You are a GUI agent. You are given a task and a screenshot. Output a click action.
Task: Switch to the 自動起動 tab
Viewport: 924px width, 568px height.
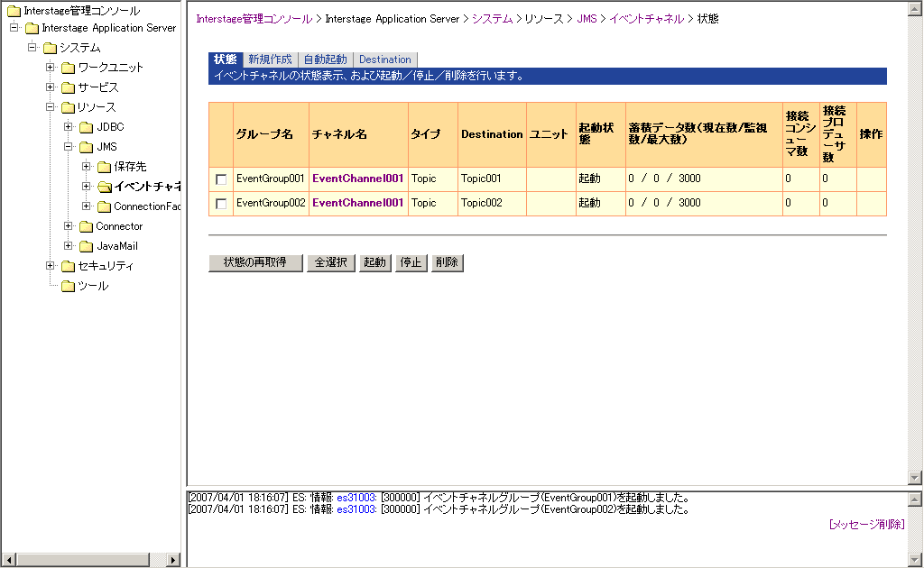click(325, 60)
